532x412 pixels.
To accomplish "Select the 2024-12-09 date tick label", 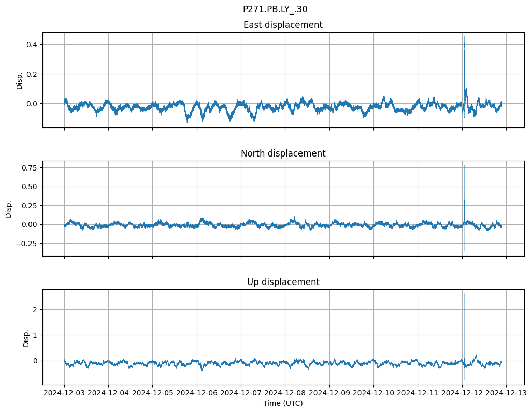I will (329, 393).
